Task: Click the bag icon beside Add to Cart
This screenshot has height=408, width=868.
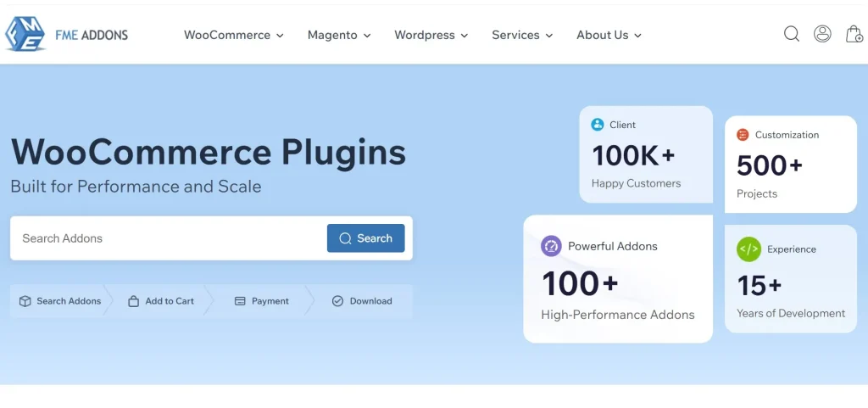Action: click(x=133, y=301)
